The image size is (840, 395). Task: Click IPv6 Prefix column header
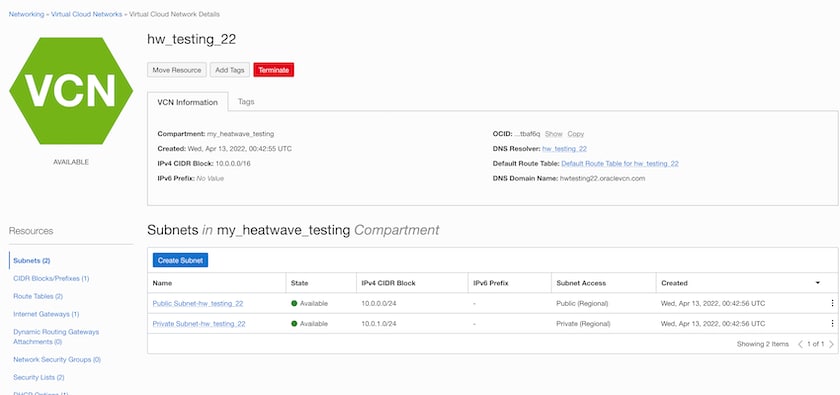pos(491,283)
